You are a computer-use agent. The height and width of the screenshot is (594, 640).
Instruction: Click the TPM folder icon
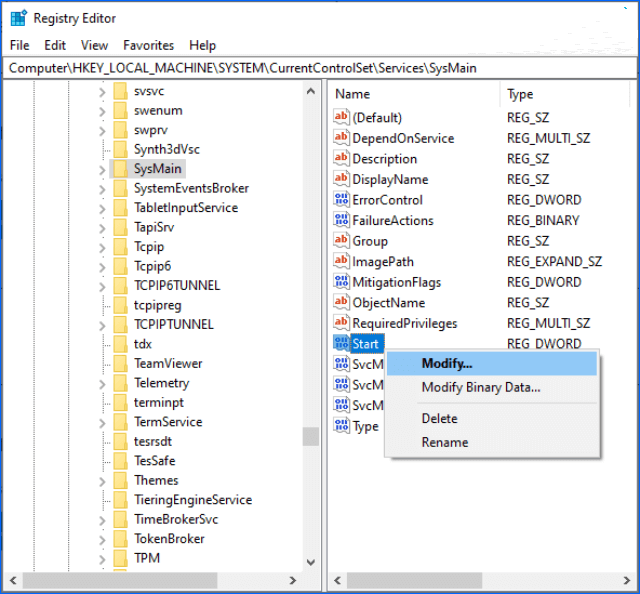(x=120, y=558)
